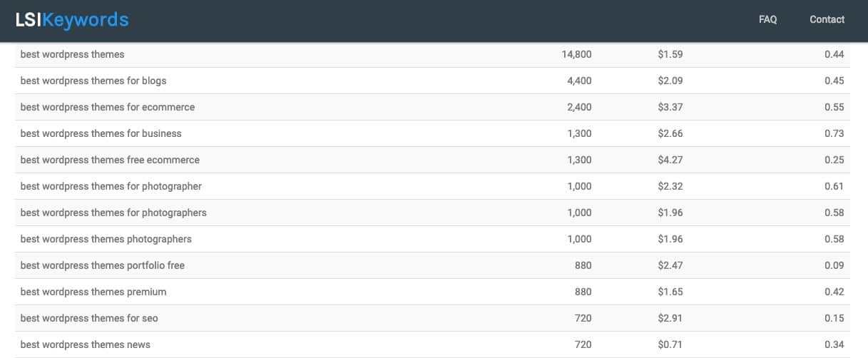Click 'best wordpress themes for business' keyword
Viewport: 868px width, 358px height.
(x=101, y=133)
